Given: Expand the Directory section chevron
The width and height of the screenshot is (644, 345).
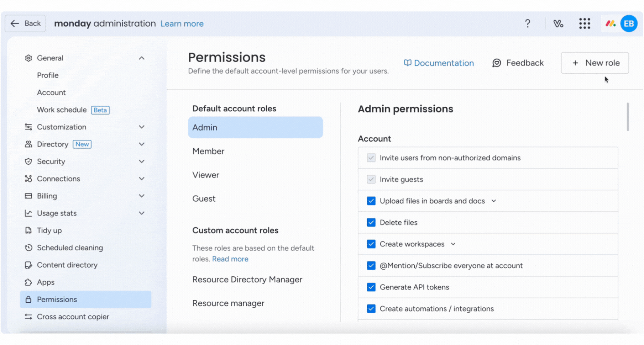Looking at the screenshot, I should [142, 144].
